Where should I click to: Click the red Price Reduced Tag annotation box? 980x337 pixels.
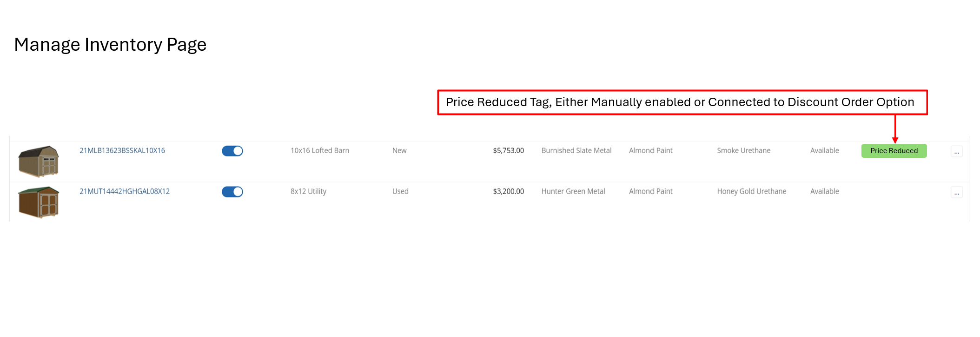point(682,102)
